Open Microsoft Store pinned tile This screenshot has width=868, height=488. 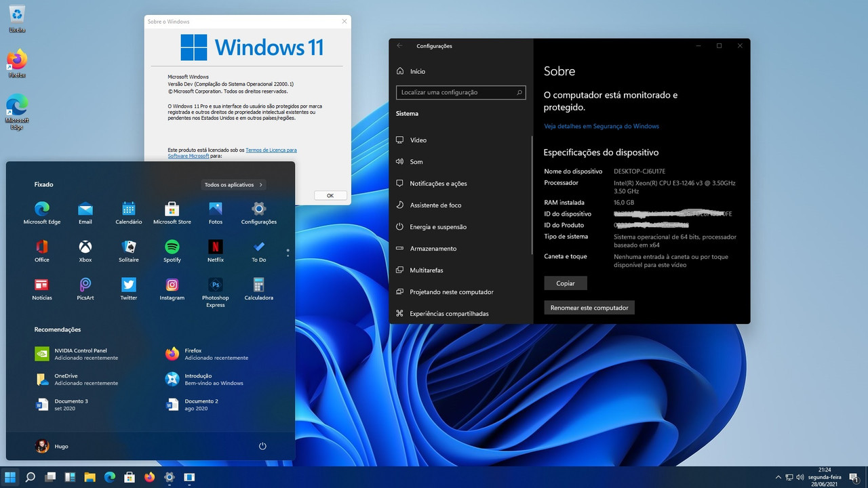click(172, 213)
